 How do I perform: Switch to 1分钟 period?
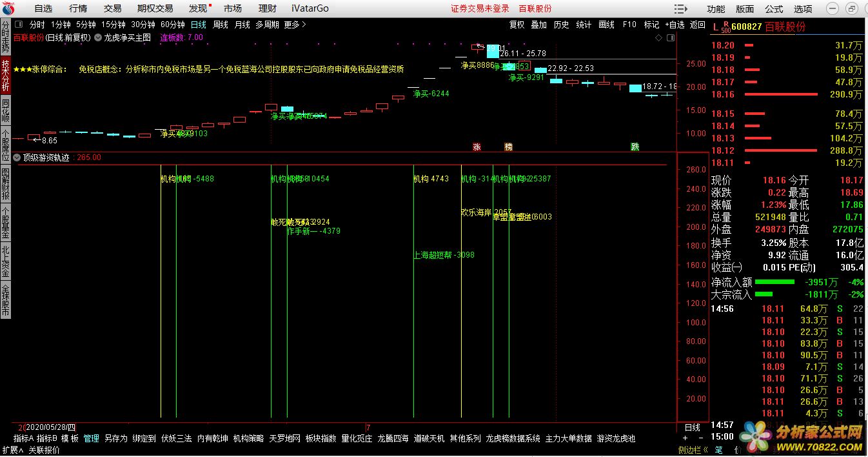[x=61, y=25]
